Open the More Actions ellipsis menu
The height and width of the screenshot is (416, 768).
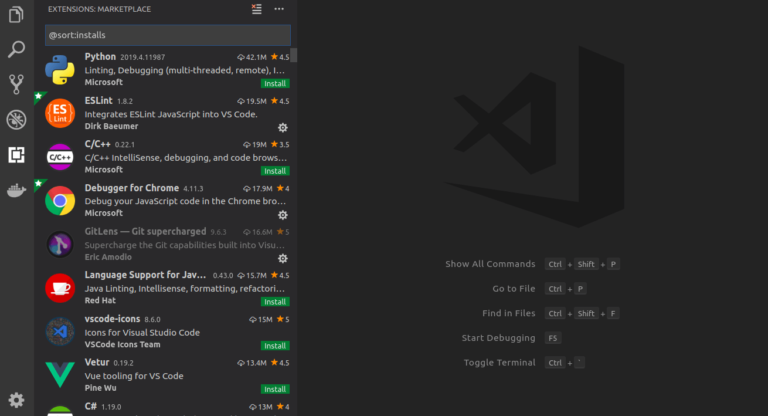pyautogui.click(x=279, y=9)
